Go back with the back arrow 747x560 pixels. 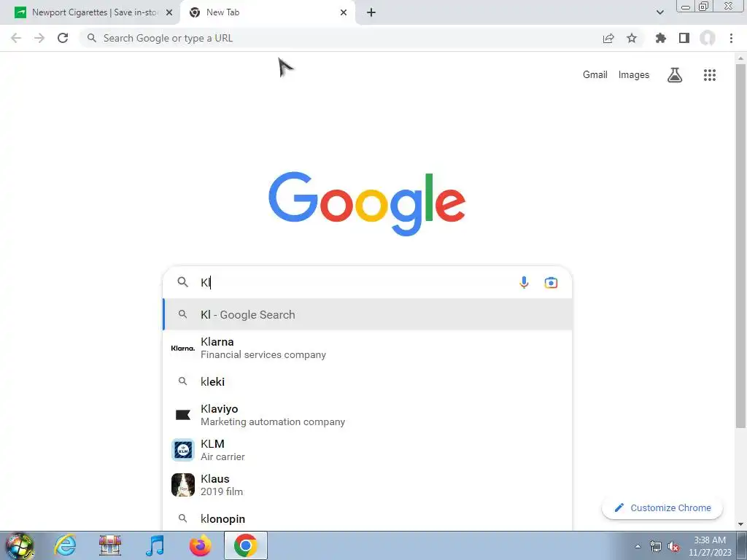point(16,38)
